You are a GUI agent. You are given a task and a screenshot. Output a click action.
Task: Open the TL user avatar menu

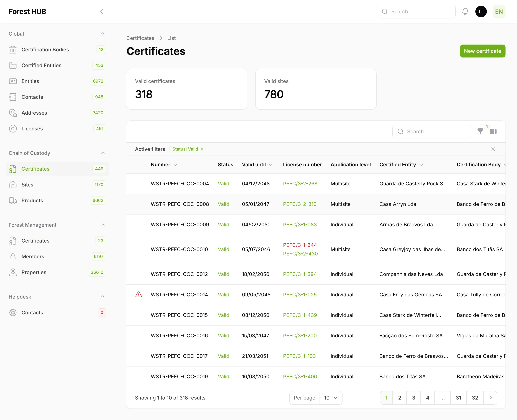coord(481,11)
